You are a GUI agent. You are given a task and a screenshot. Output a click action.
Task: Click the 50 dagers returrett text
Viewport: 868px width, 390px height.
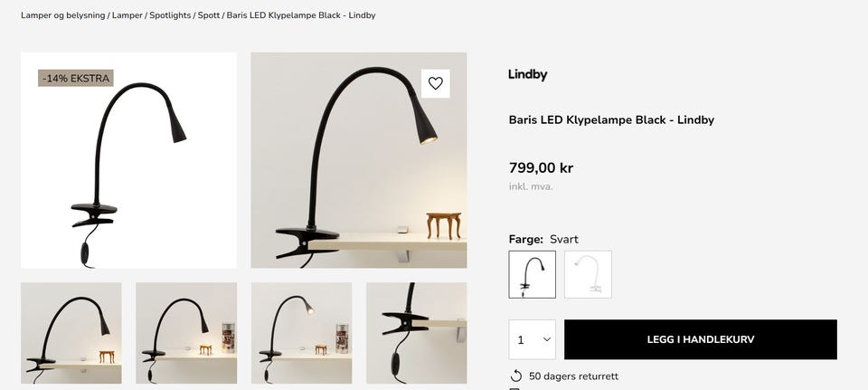(x=573, y=376)
